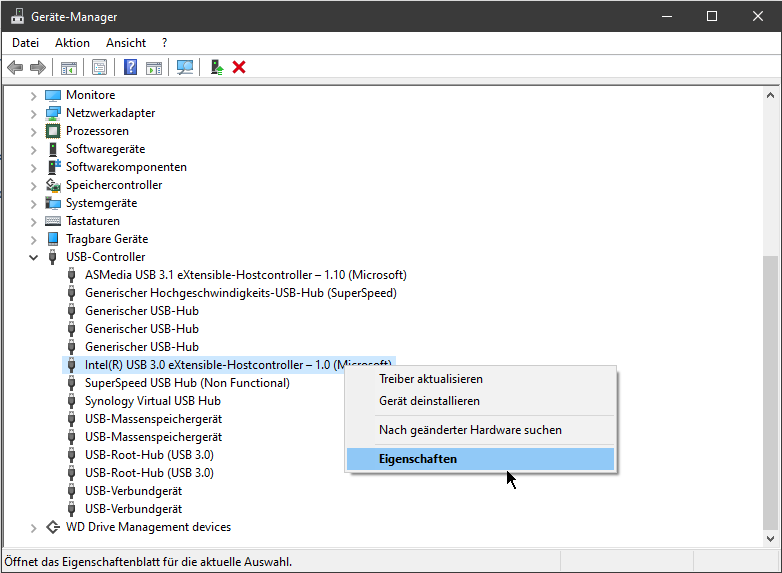782x573 pixels.
Task: Click the scan for hardware changes icon
Action: pyautogui.click(x=185, y=67)
